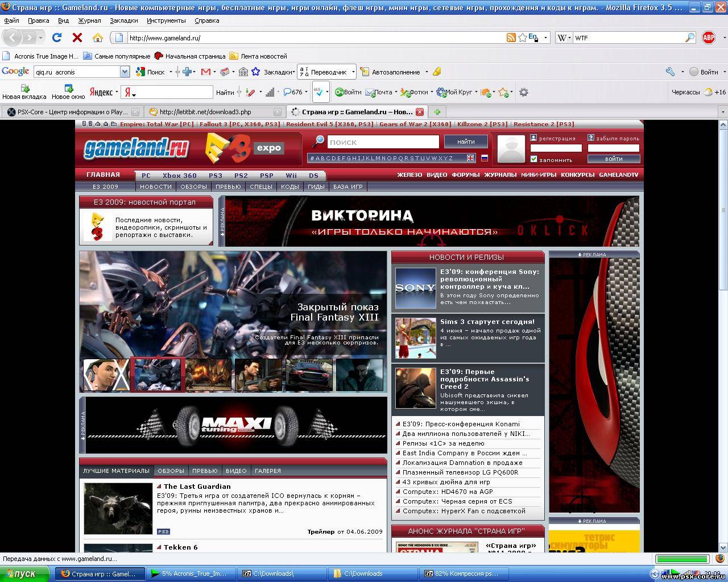Close the Страна игр tab
Screen dimensions: 728x582
pos(419,112)
